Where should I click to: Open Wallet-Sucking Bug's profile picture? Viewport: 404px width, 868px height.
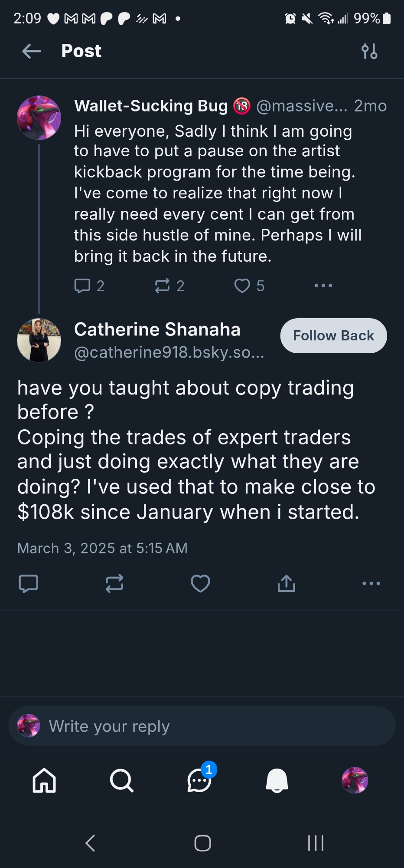tap(39, 118)
